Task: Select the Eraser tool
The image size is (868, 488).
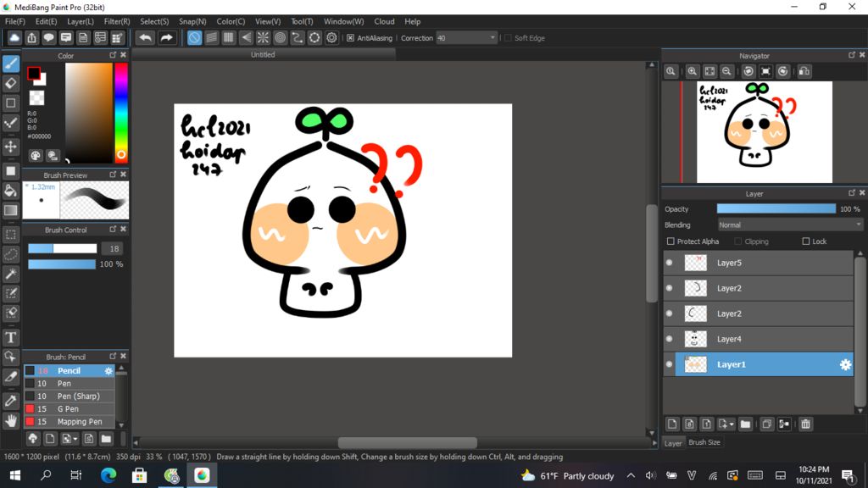Action: point(11,84)
